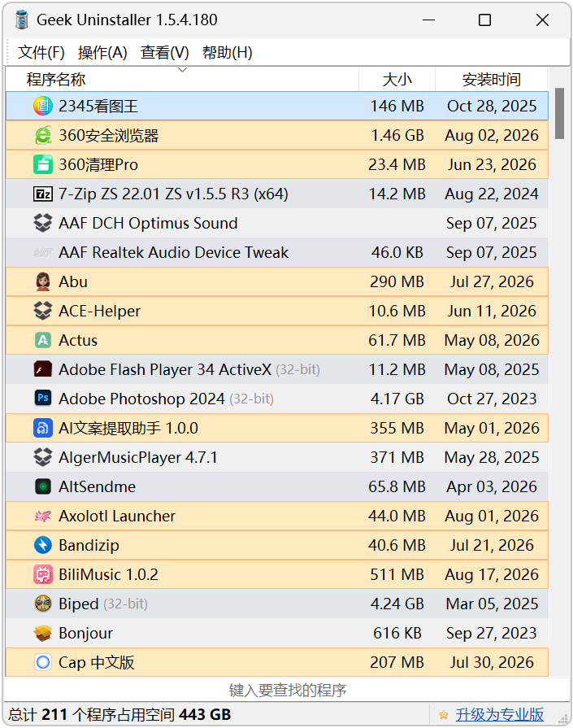Click the ACE-Helper icon
This screenshot has height=728, width=573.
tap(43, 311)
